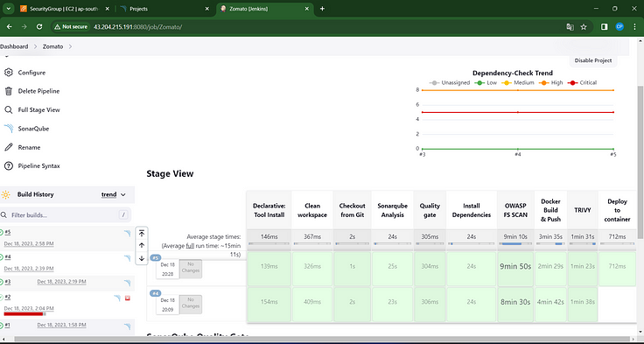
Task: Toggle Medium series in chart legend
Action: coord(517,82)
